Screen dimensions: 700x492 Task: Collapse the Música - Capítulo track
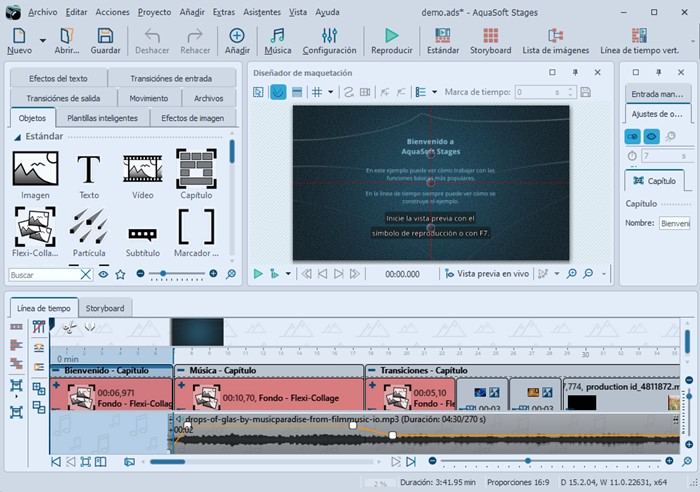point(181,370)
